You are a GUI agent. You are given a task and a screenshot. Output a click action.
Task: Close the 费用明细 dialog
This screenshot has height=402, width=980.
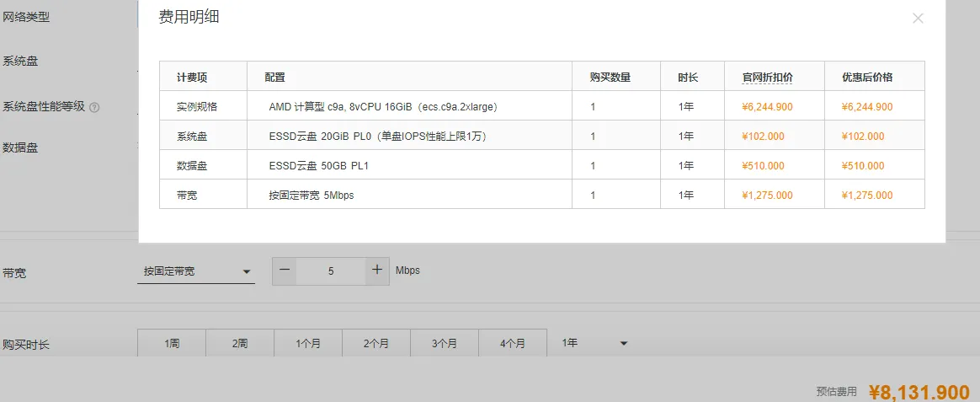(918, 19)
